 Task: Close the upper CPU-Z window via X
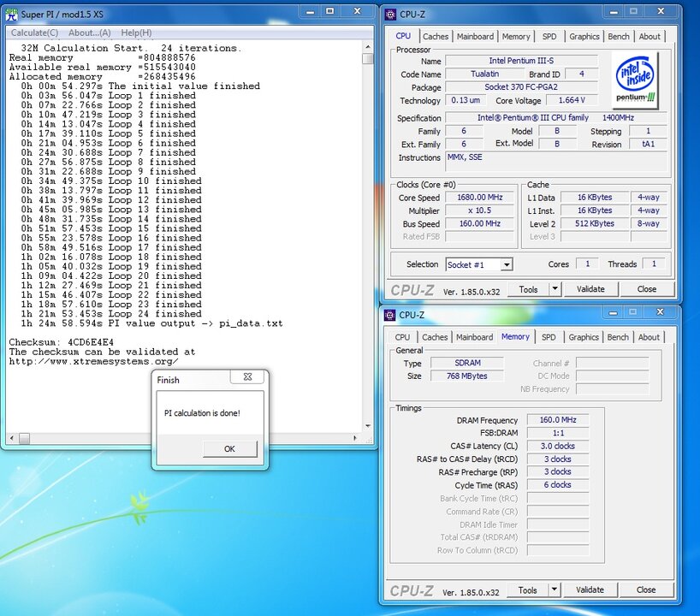coord(661,11)
